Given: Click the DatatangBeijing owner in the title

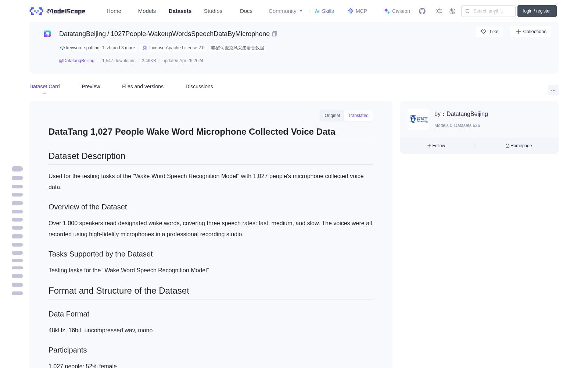Looking at the screenshot, I should tap(82, 34).
